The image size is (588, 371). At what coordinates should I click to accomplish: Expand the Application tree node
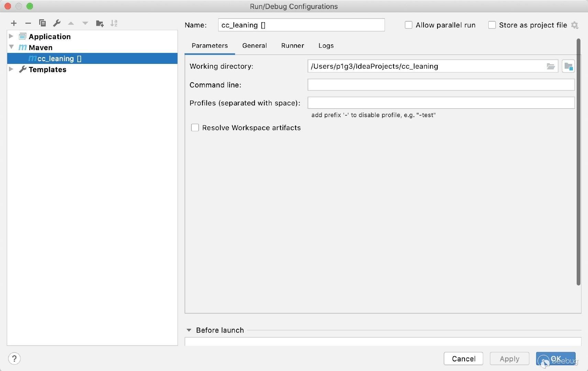[x=11, y=36]
